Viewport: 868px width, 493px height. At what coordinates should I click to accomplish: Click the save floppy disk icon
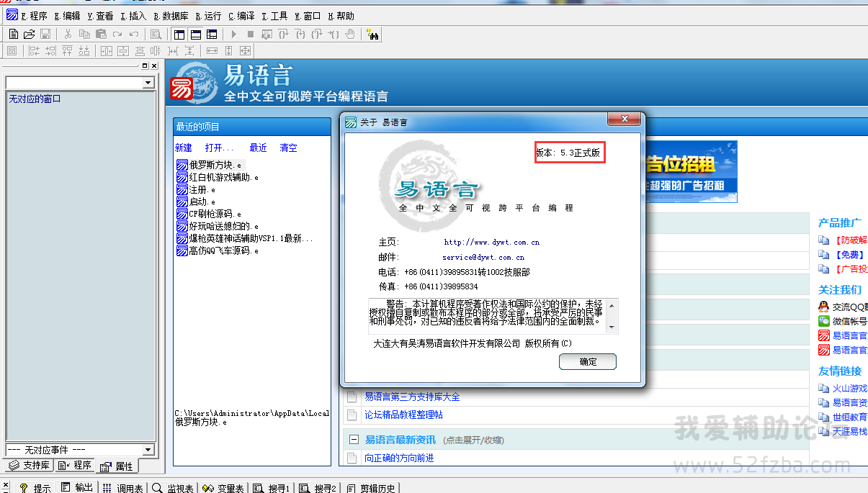click(x=45, y=34)
